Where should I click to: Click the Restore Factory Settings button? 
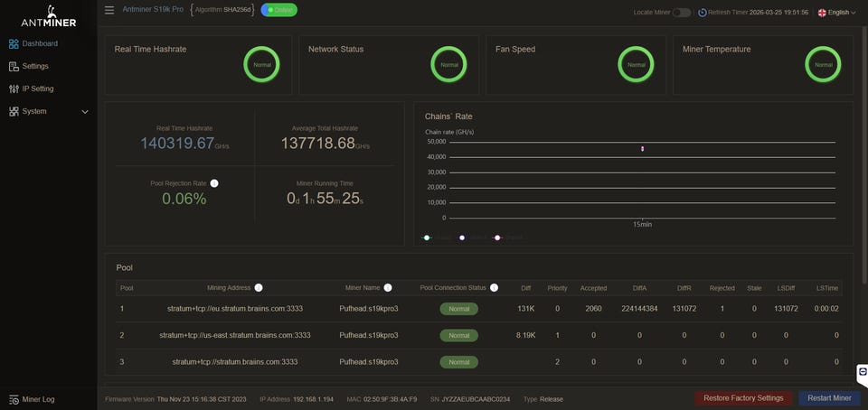coord(744,398)
